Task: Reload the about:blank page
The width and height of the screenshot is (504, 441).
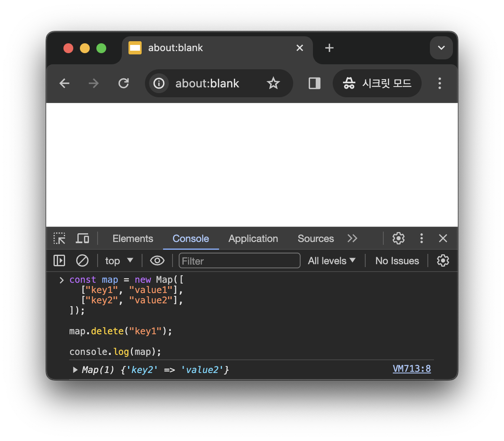Action: (x=124, y=83)
